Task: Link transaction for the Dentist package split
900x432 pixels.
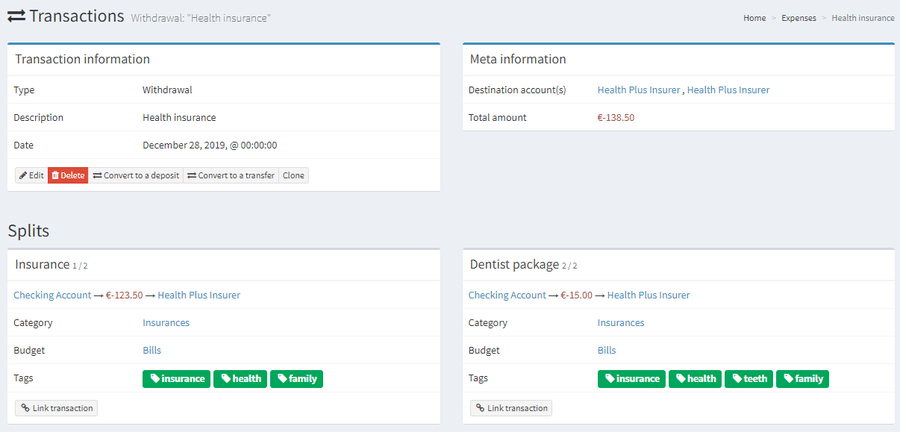Action: pos(511,408)
